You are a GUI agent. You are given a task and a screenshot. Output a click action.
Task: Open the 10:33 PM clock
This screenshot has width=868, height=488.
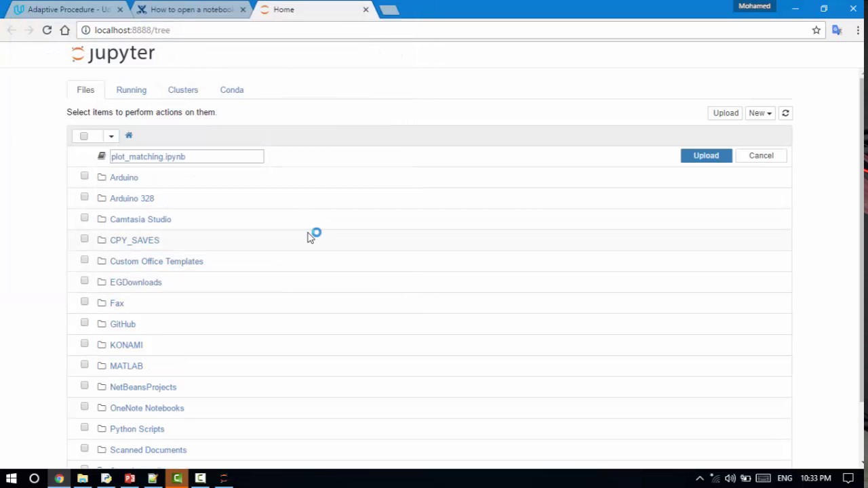tap(816, 479)
